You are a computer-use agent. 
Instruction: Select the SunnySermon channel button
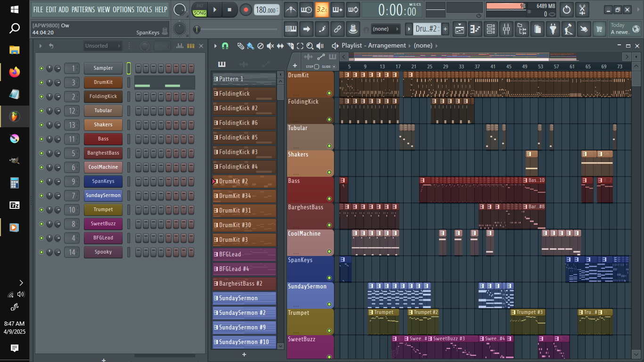103,196
